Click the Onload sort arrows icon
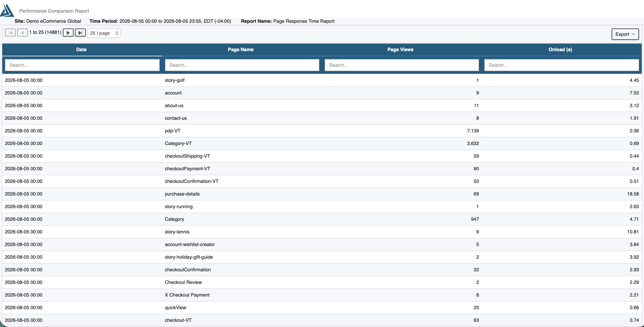 pyautogui.click(x=637, y=47)
